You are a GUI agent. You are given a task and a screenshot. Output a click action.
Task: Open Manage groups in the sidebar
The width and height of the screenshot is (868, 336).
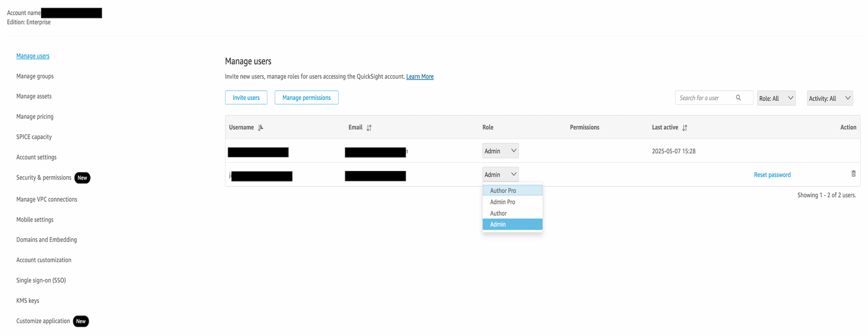coord(35,76)
